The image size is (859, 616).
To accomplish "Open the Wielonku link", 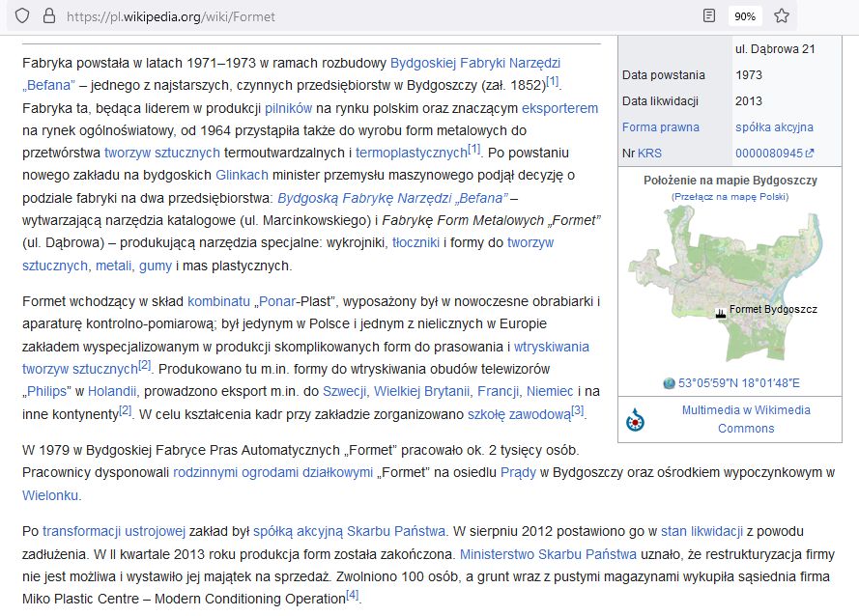I will pyautogui.click(x=51, y=495).
